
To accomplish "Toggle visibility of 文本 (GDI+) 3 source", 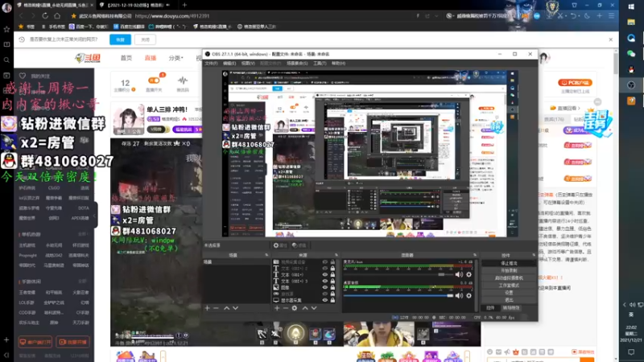I will 325,281.
